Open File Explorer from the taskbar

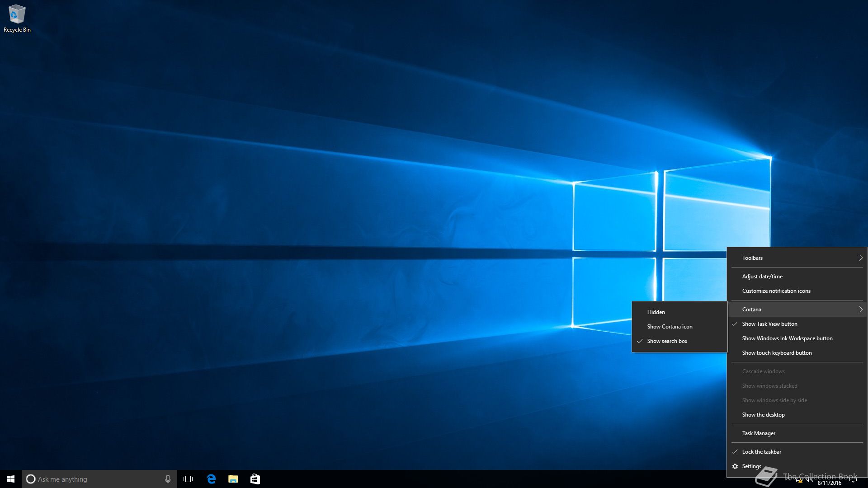pos(233,479)
